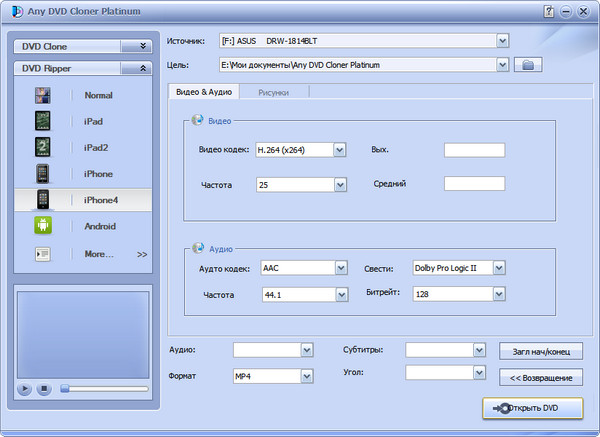Viewport: 600px width, 437px height.
Task: Switch to the Видео & Аудио tab
Action: 204,92
